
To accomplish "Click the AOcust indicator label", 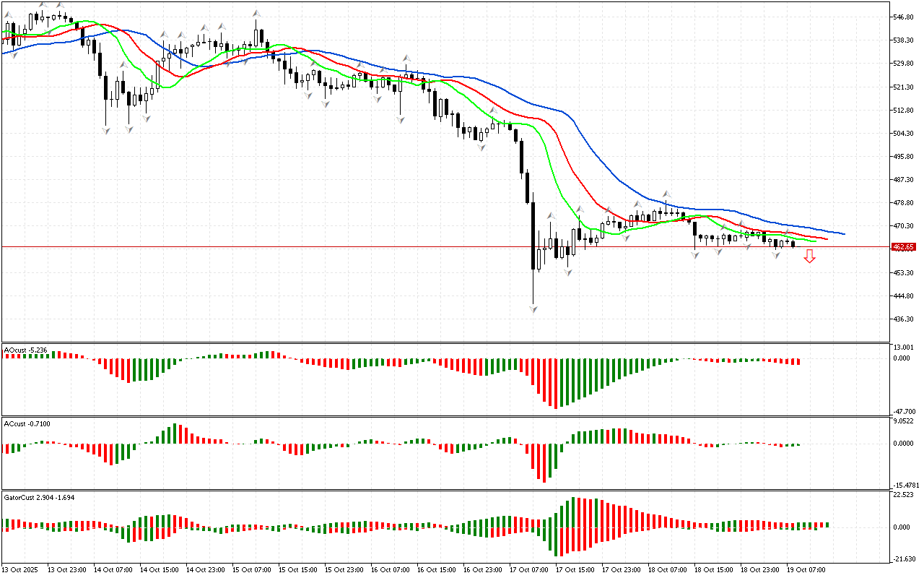I will pos(26,350).
